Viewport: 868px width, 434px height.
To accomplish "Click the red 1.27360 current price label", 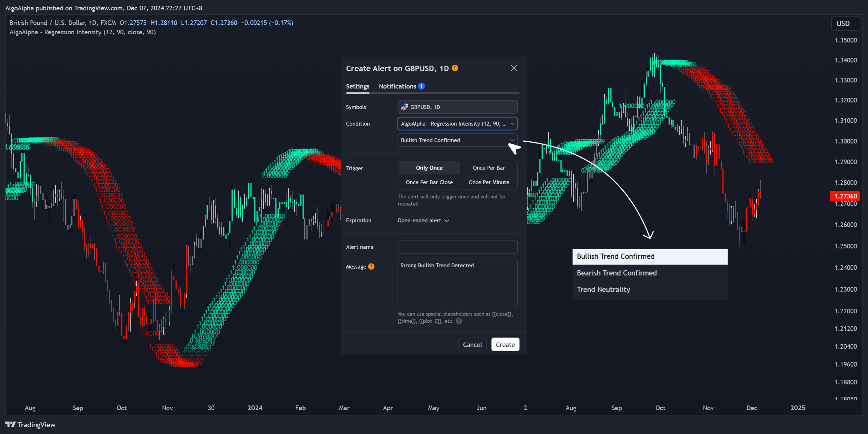I will point(845,196).
